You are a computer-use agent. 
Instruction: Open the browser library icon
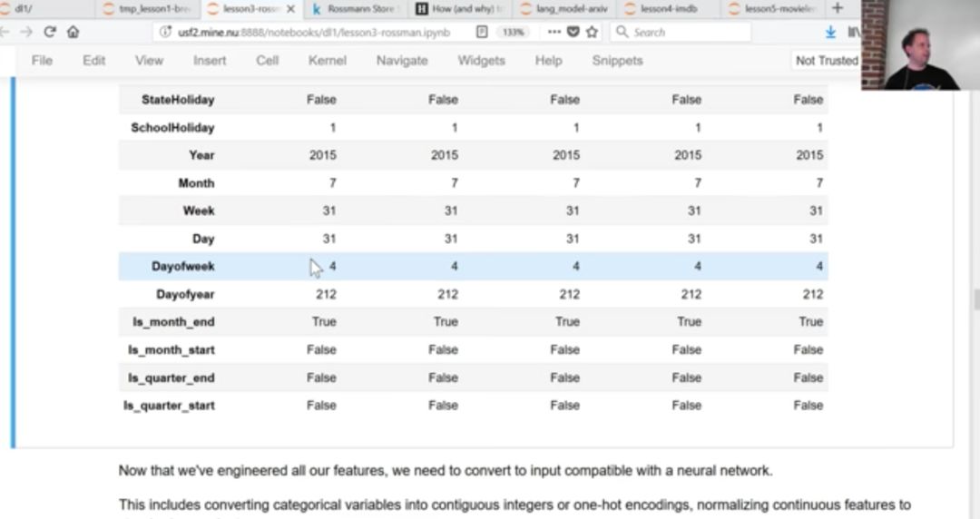point(854,32)
